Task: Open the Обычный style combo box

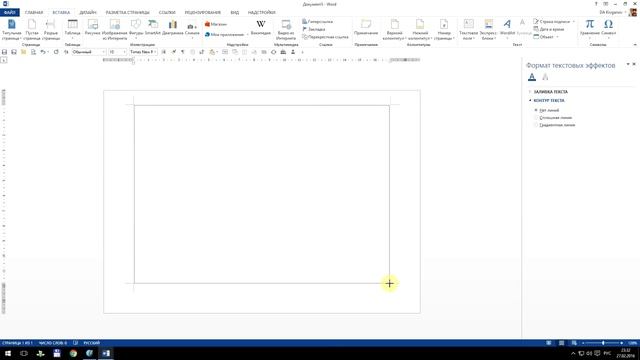Action: pos(89,52)
